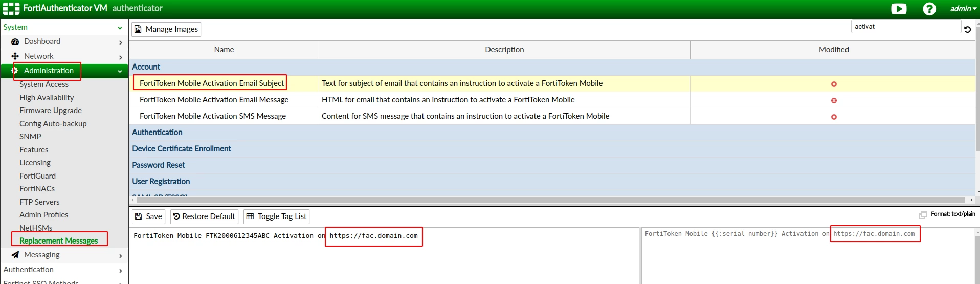This screenshot has height=284, width=980.
Task: Click modified status icon for Email Message row
Action: click(834, 100)
